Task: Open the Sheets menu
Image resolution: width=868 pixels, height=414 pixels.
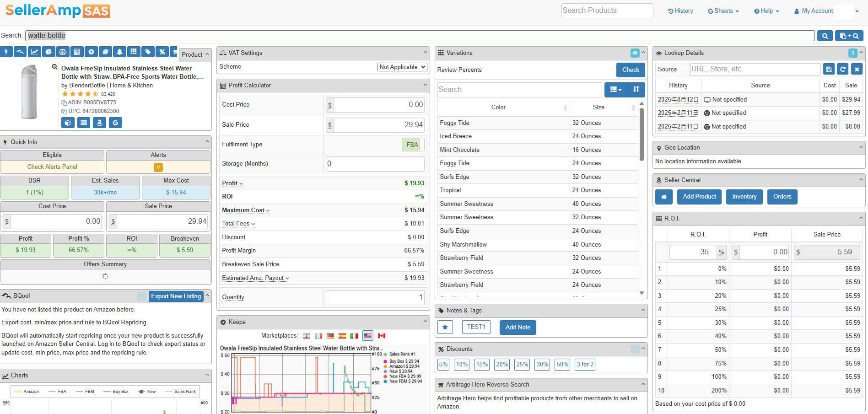Action: click(723, 11)
